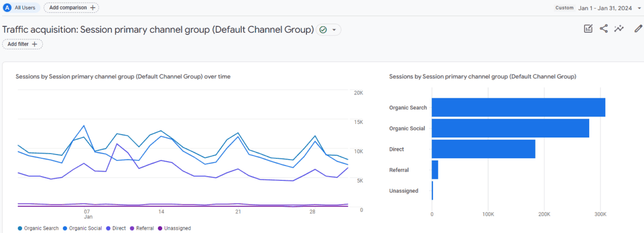Click the Referral legend entry

(x=142, y=228)
